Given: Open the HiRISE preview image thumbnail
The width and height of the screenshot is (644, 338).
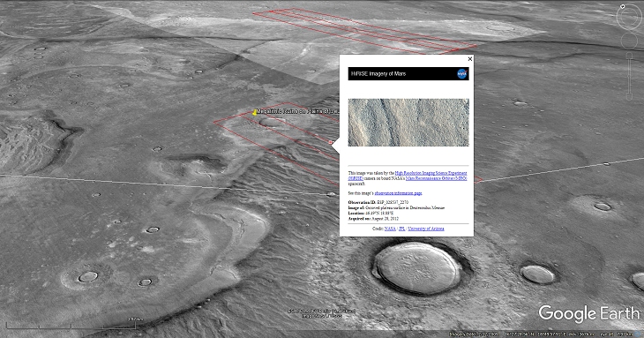Looking at the screenshot, I should coord(408,123).
